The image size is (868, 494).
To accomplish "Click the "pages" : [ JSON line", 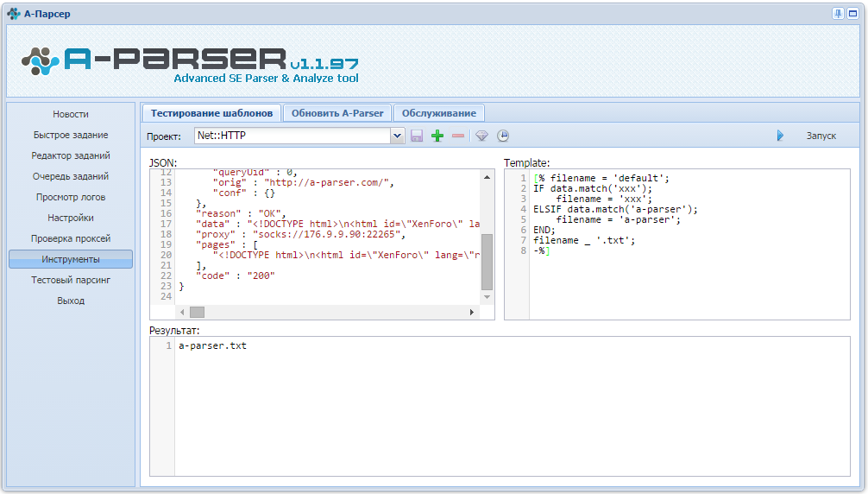I will [226, 244].
